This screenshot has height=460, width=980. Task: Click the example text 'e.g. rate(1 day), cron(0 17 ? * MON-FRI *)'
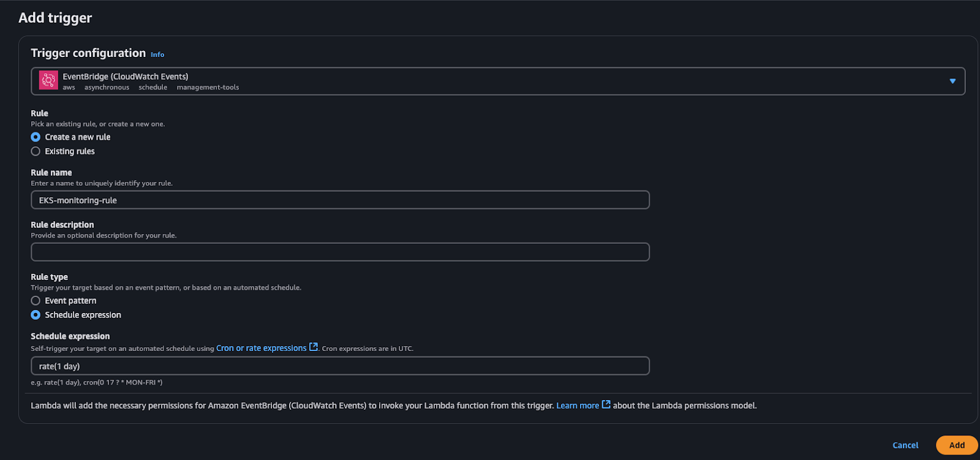pyautogui.click(x=97, y=382)
